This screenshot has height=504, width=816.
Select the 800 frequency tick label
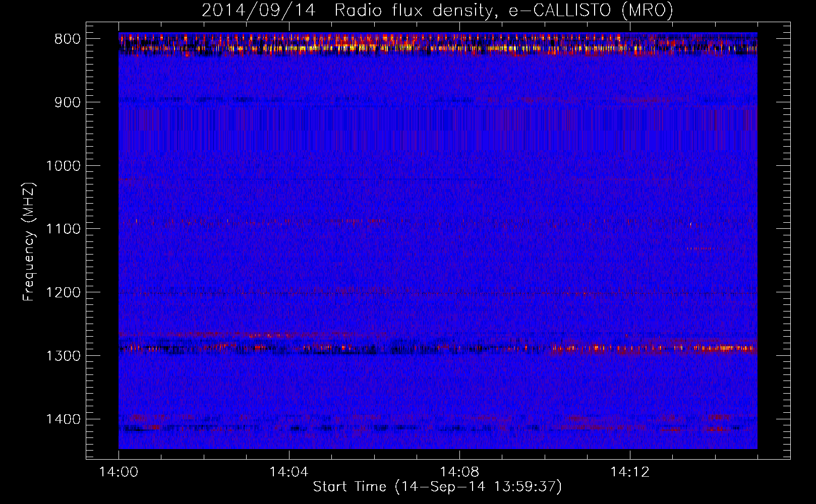68,39
